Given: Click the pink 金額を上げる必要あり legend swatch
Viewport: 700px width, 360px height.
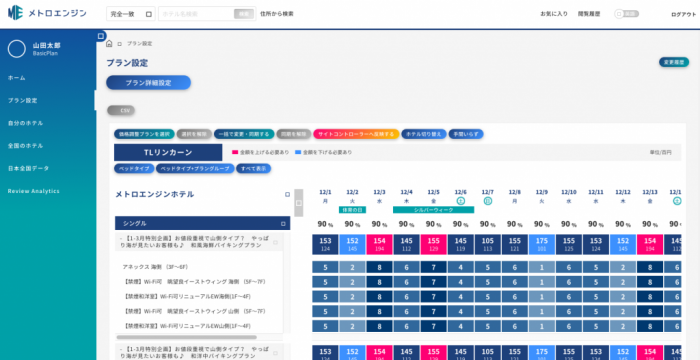Looking at the screenshot, I should tap(234, 152).
